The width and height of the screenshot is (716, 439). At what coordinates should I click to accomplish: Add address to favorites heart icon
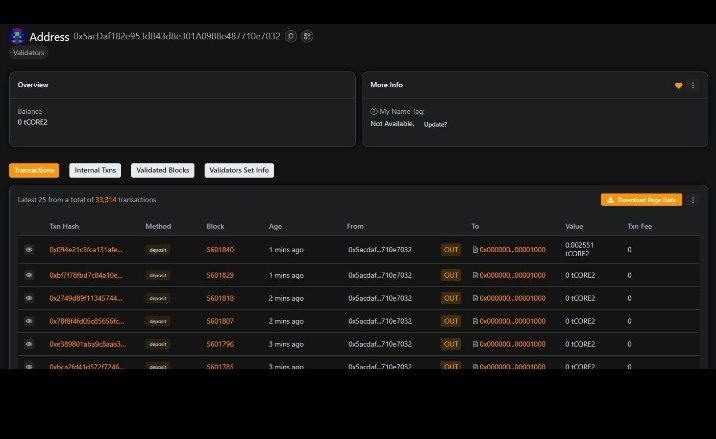(x=678, y=85)
